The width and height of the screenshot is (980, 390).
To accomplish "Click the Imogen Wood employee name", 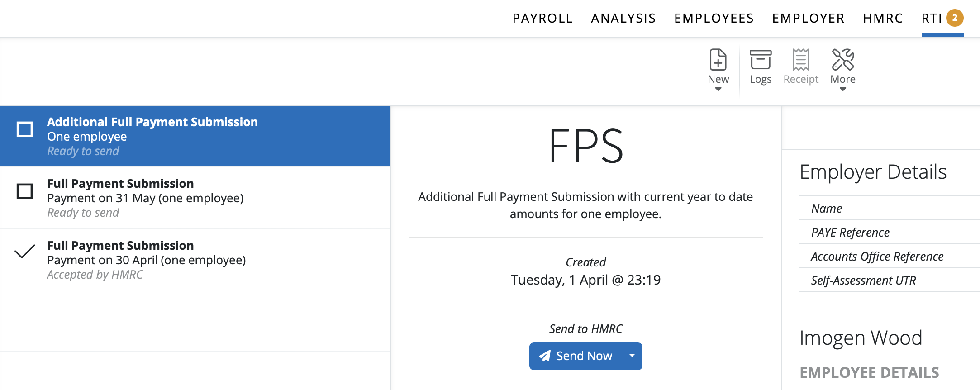I will pyautogui.click(x=861, y=338).
